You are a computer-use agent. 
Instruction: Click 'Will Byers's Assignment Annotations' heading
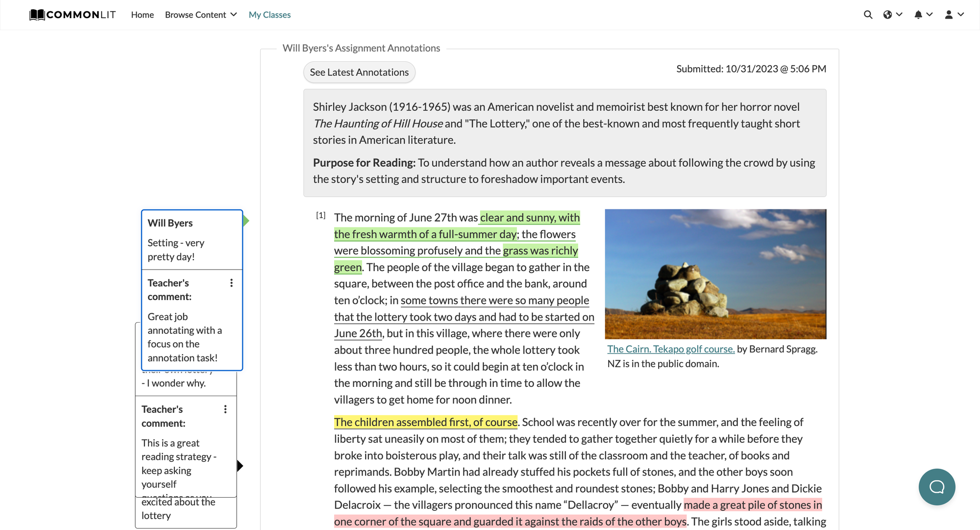[x=361, y=48]
